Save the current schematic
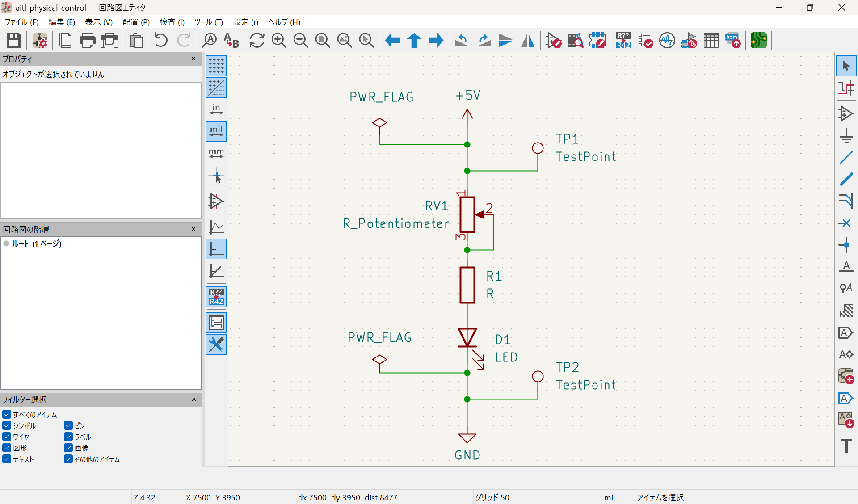The width and height of the screenshot is (858, 504). tap(13, 40)
